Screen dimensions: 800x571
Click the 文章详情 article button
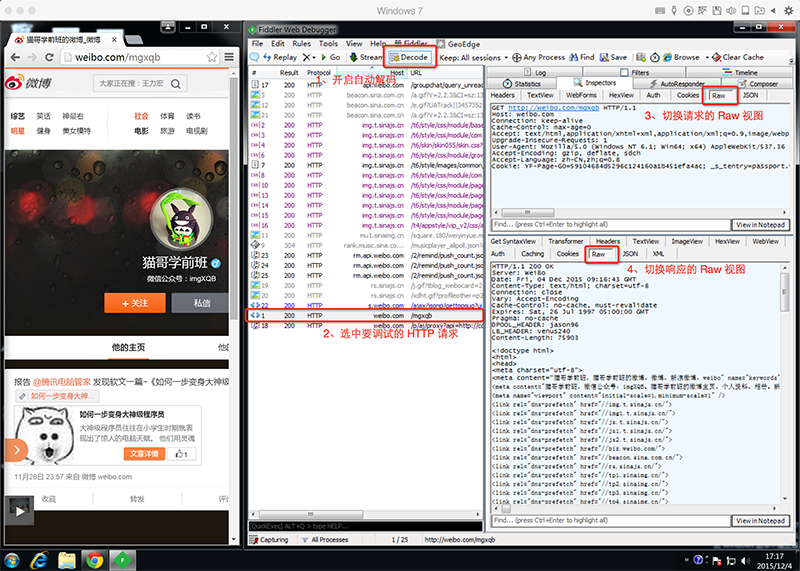coord(144,454)
